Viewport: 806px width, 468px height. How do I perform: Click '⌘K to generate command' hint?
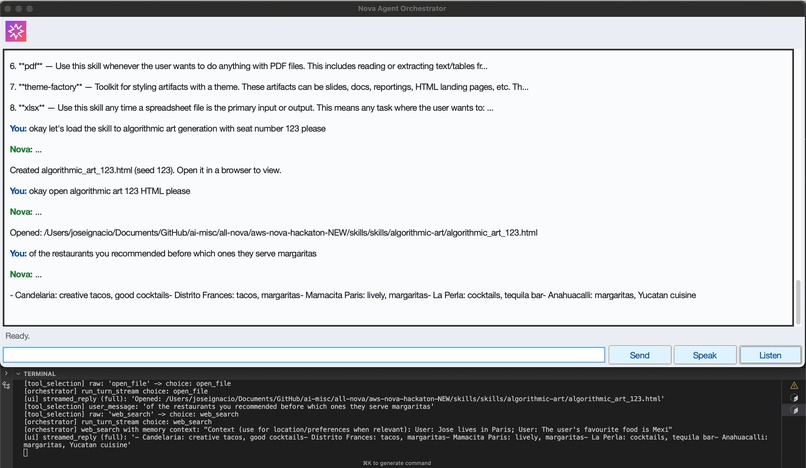pos(397,463)
